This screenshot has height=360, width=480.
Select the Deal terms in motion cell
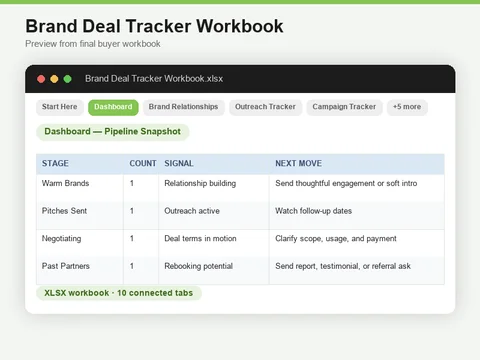pyautogui.click(x=214, y=243)
